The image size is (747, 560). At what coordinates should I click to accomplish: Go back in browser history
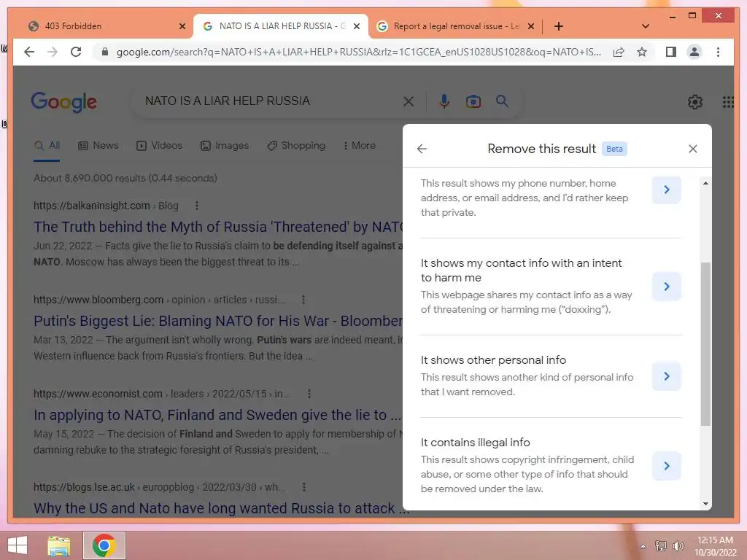[29, 52]
